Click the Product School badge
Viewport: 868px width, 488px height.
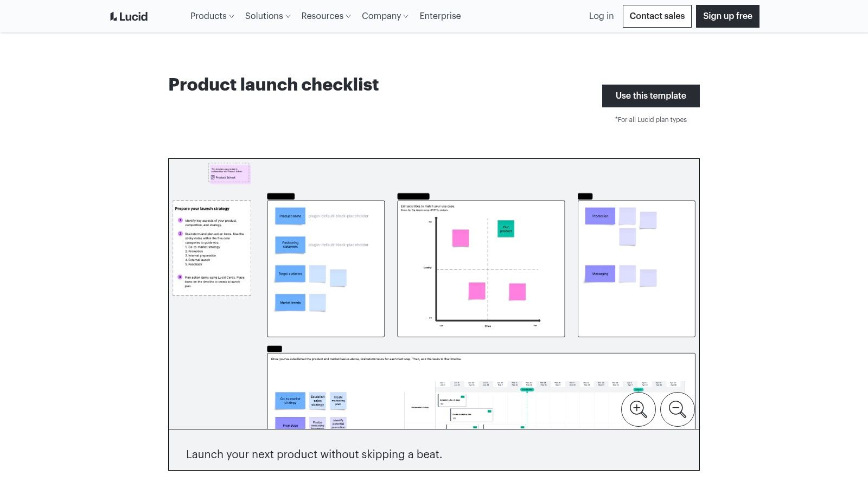click(229, 172)
